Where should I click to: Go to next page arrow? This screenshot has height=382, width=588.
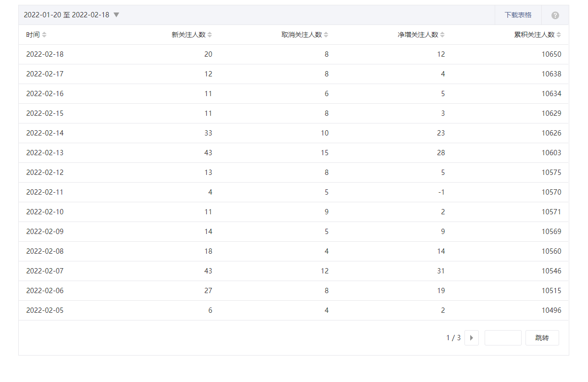(x=471, y=338)
